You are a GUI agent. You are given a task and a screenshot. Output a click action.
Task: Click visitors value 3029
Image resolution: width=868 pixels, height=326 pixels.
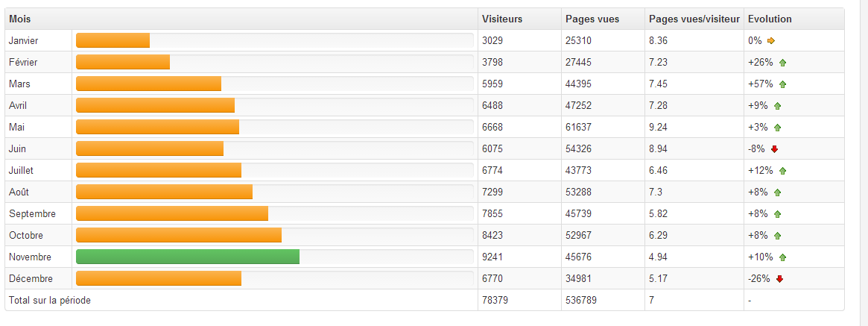click(x=492, y=40)
